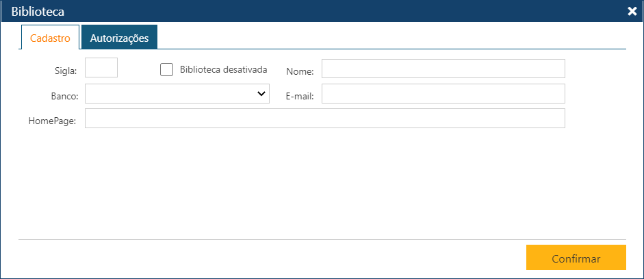Select the HomePage input field
Image resolution: width=644 pixels, height=279 pixels.
click(x=324, y=119)
